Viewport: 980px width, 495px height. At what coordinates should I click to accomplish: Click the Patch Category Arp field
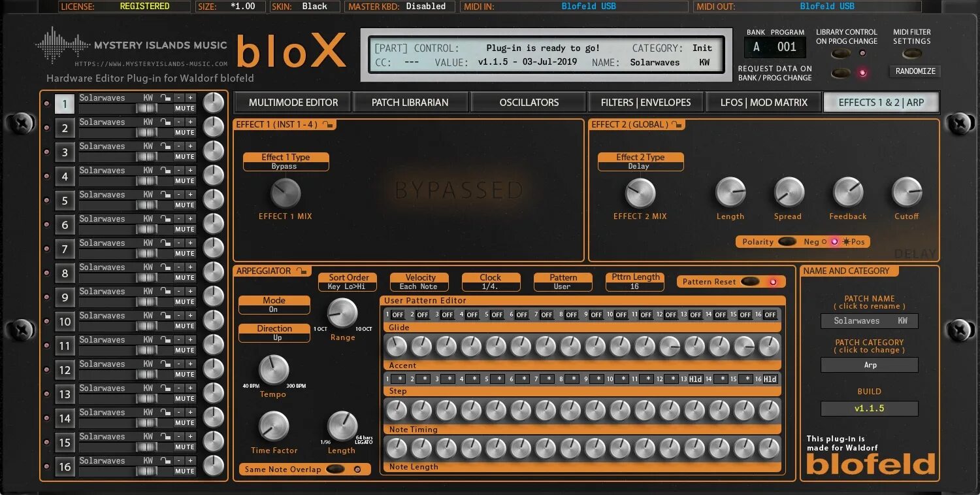coord(870,365)
